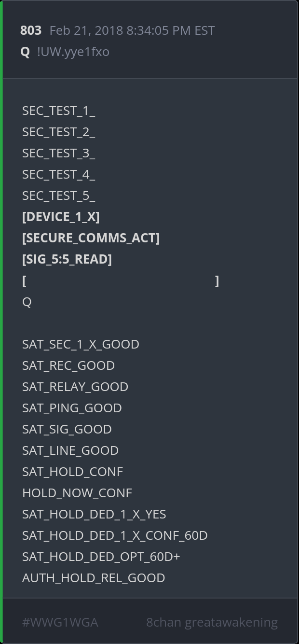Screen dimensions: 299x644
Task: Click the SAT_HOLD_DED_OPT_60D+ line
Action: [101, 557]
